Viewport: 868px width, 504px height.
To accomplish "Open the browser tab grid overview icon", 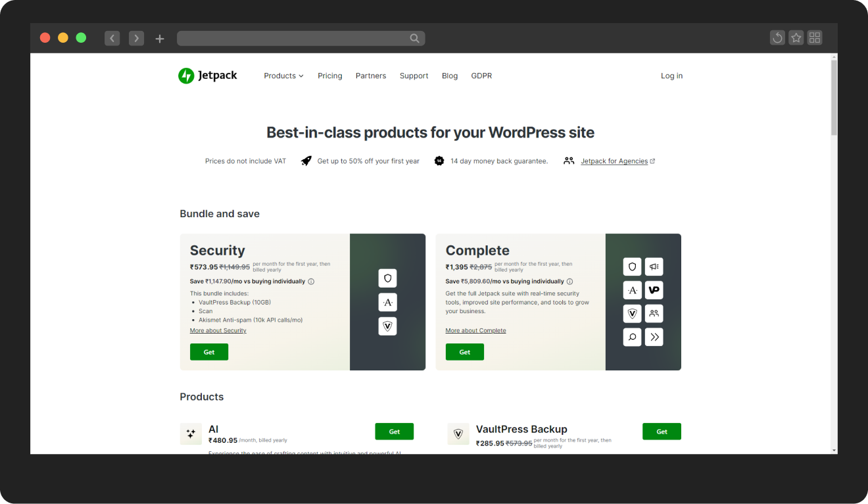I will (x=815, y=38).
